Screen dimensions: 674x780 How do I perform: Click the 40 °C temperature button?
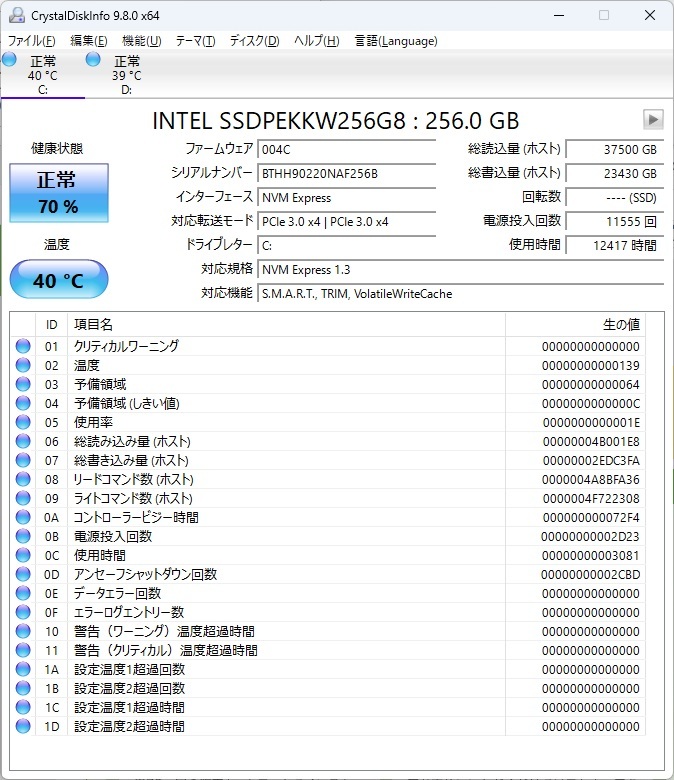pos(59,279)
